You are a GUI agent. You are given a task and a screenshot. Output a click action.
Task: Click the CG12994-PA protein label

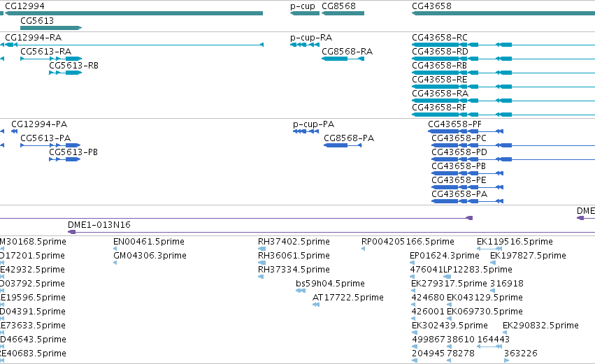tap(39, 124)
